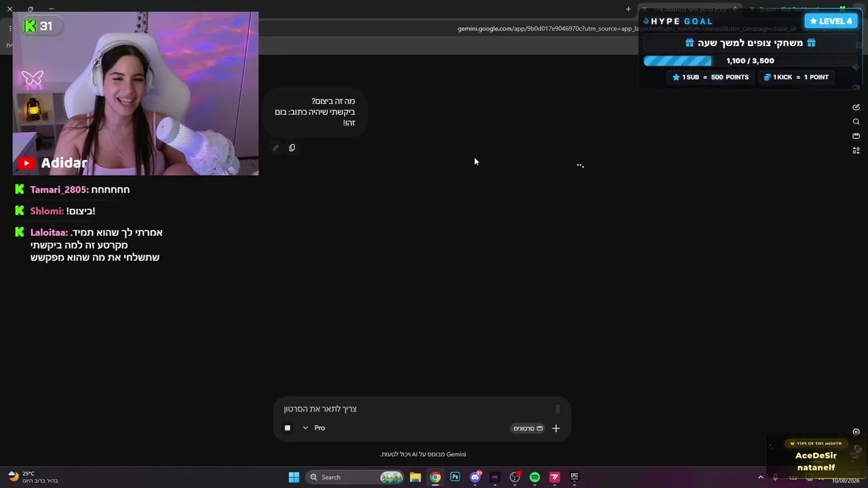Click the user message bubble text

pyautogui.click(x=315, y=112)
